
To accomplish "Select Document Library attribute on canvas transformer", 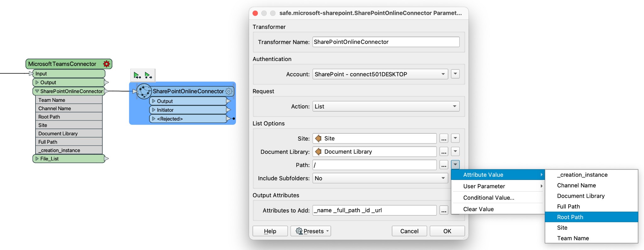I will (x=69, y=134).
